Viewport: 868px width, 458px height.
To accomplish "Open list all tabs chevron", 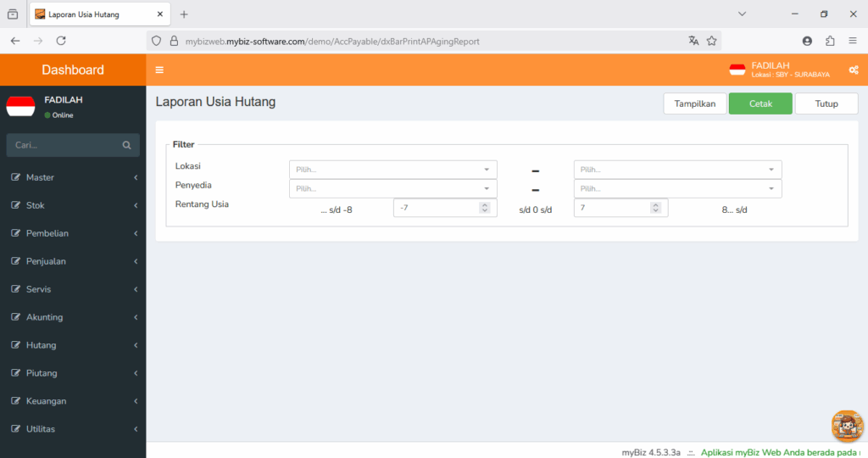I will coord(742,14).
